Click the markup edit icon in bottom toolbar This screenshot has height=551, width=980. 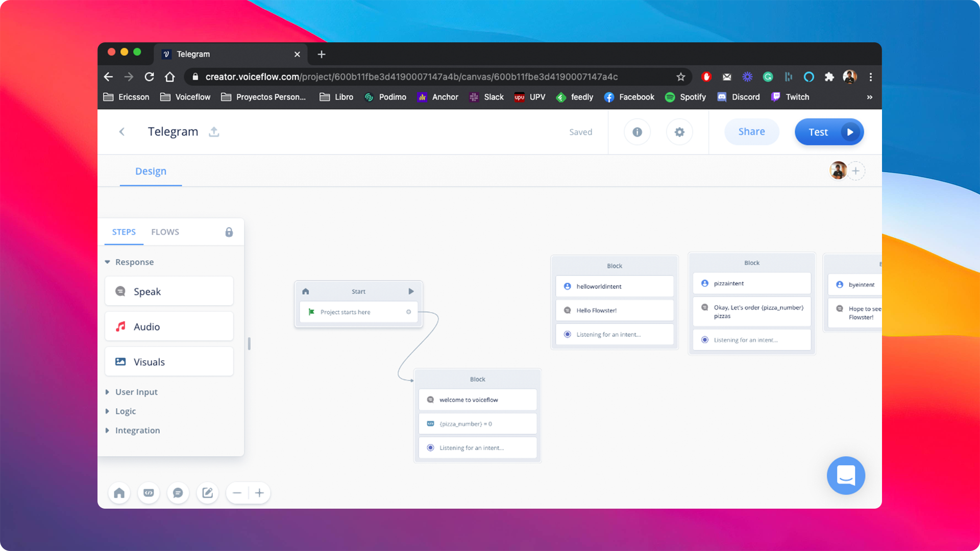tap(207, 493)
